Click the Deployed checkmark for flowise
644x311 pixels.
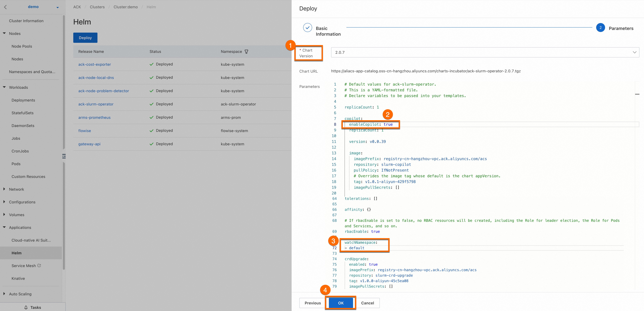click(x=151, y=131)
